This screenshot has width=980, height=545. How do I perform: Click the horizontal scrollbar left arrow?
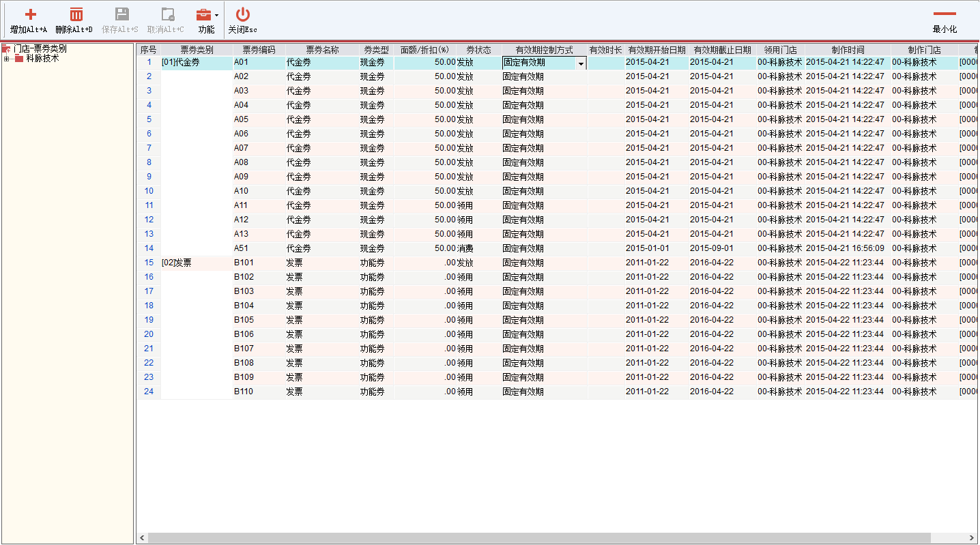pos(142,538)
